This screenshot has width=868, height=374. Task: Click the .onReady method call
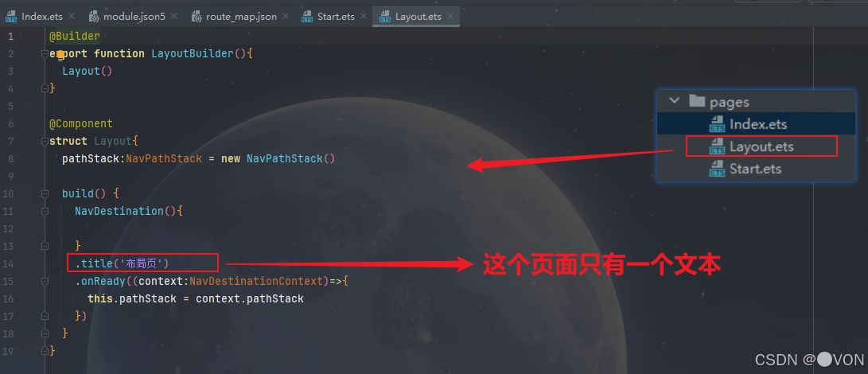[x=101, y=282]
